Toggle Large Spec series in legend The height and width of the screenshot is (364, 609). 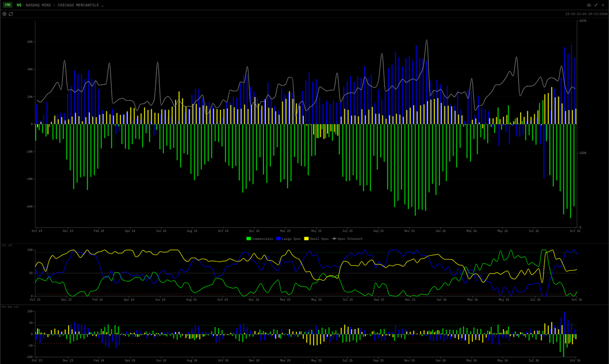point(288,238)
